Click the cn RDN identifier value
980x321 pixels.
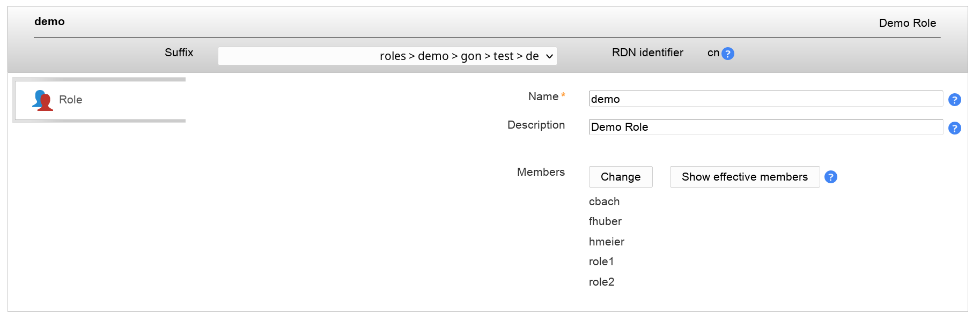[x=713, y=53]
